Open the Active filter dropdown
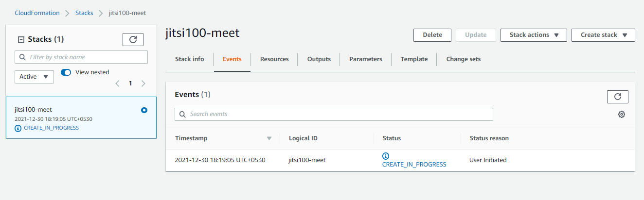 click(x=34, y=76)
